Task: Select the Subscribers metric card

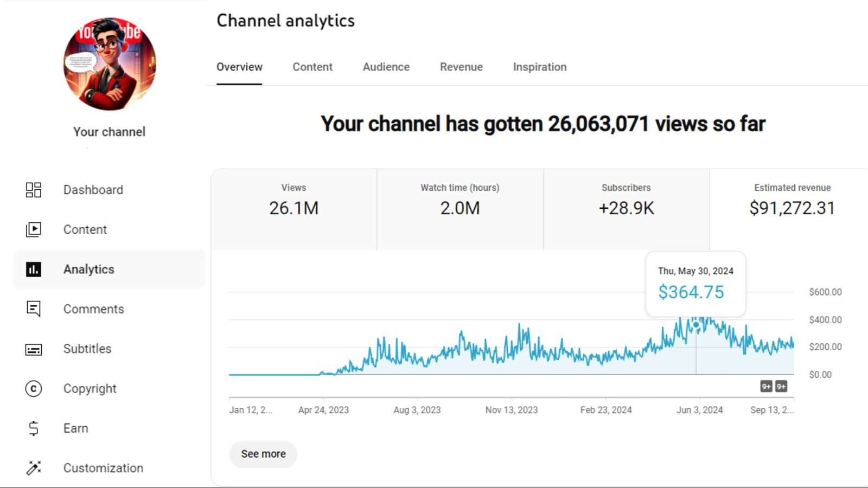Action: click(627, 209)
